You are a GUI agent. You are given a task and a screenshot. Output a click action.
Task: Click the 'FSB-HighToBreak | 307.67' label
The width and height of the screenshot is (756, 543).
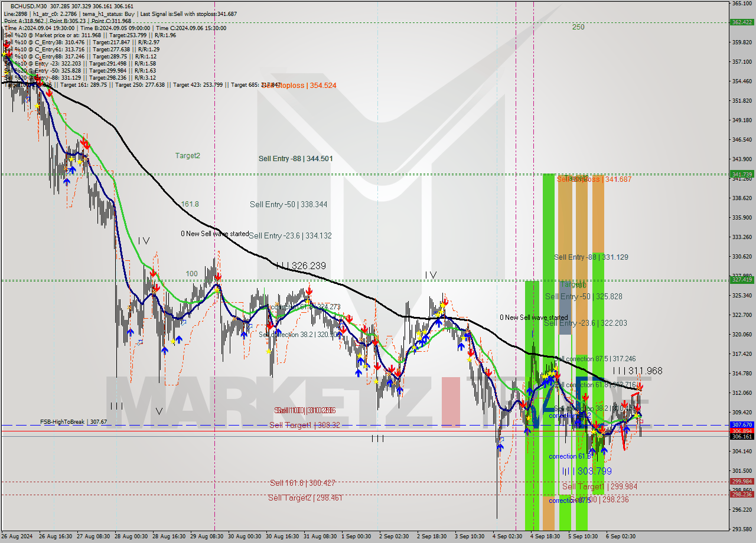click(x=73, y=422)
